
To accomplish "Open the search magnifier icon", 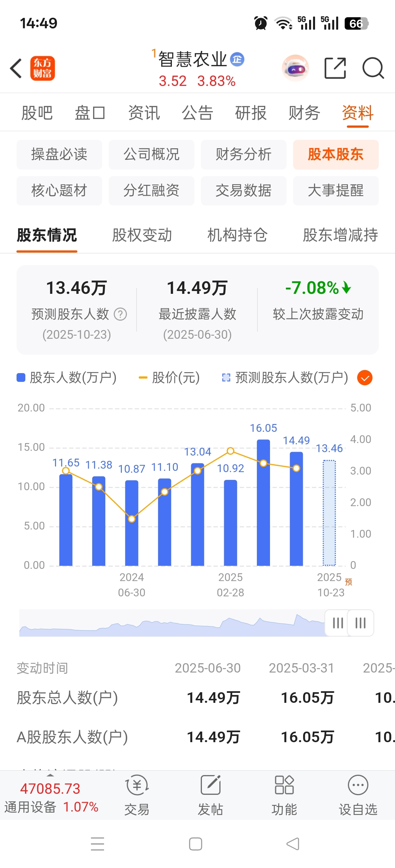I will coord(373,68).
